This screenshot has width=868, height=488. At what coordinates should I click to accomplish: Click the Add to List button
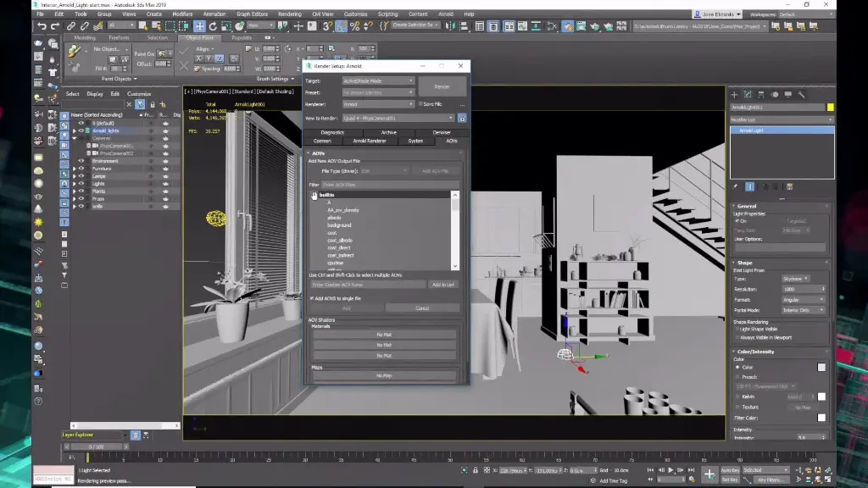(442, 285)
